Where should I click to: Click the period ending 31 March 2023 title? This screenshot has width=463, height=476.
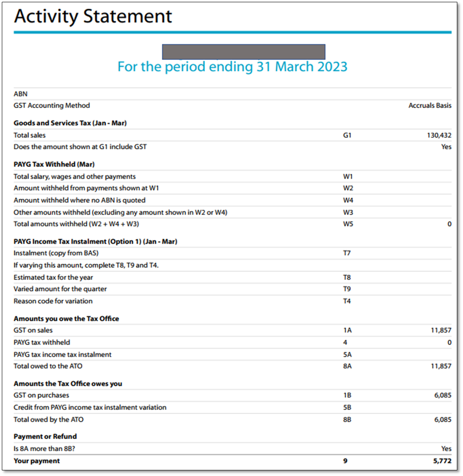[232, 67]
